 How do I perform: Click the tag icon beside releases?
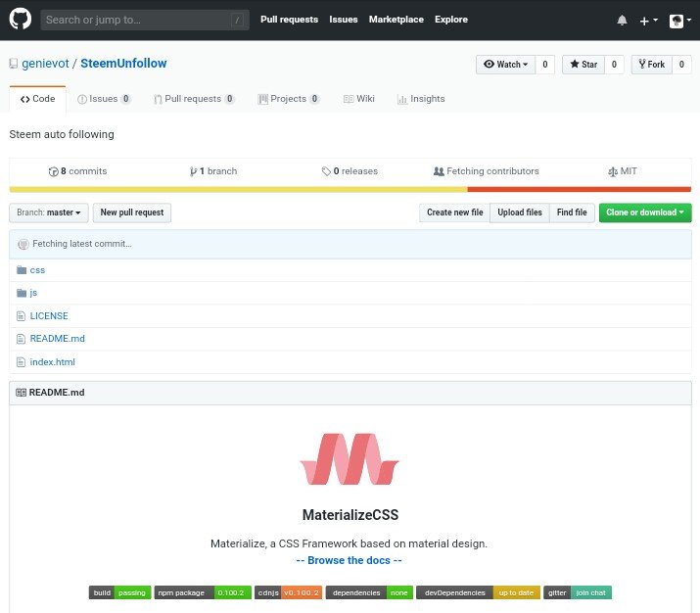326,171
